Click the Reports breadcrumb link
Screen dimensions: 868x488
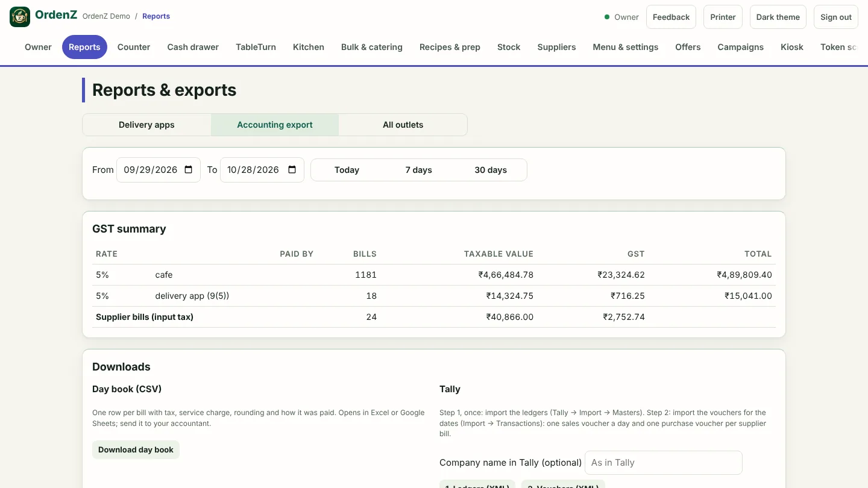156,16
